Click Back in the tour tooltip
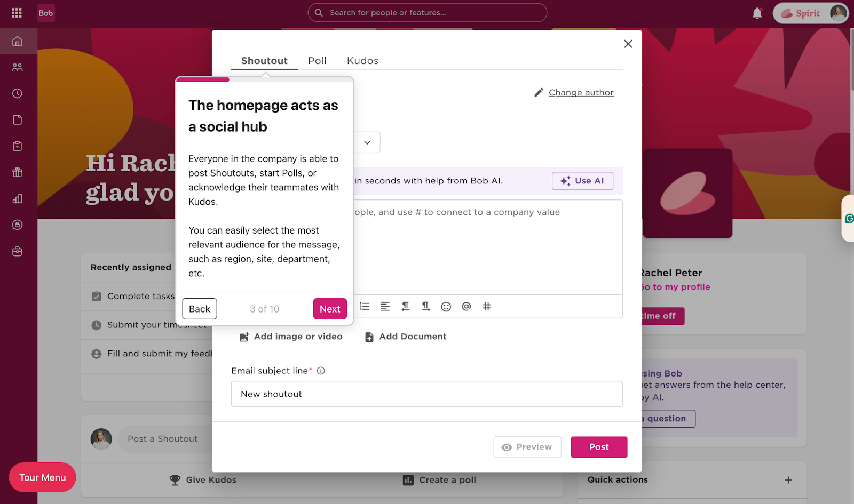Viewport: 854px width, 504px height. tap(200, 309)
